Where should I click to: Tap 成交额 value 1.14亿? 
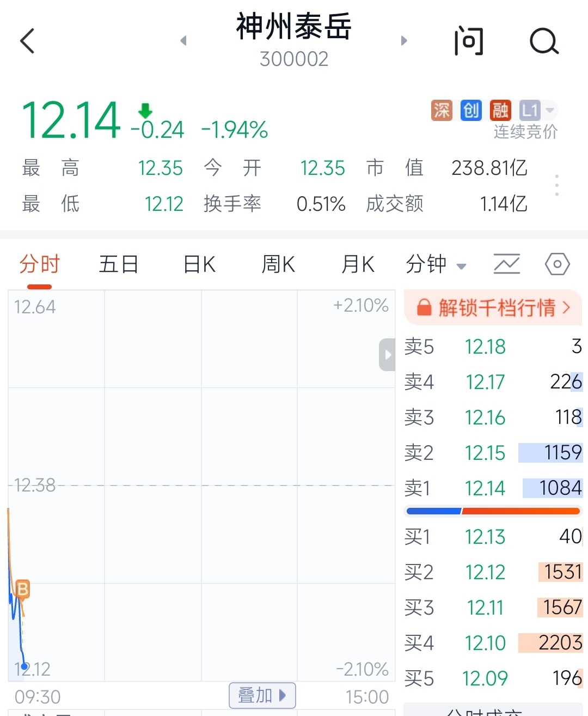pyautogui.click(x=504, y=204)
